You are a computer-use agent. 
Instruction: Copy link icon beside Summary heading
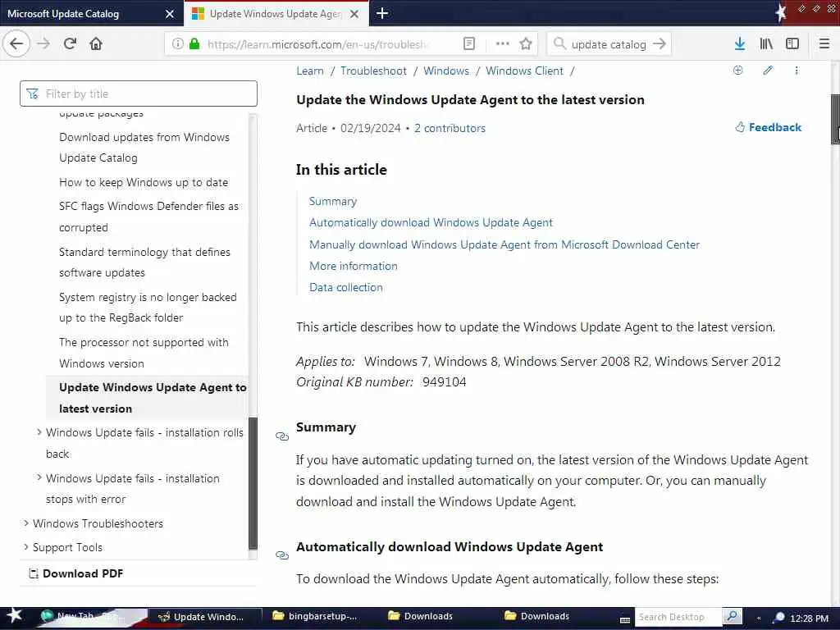pos(282,436)
